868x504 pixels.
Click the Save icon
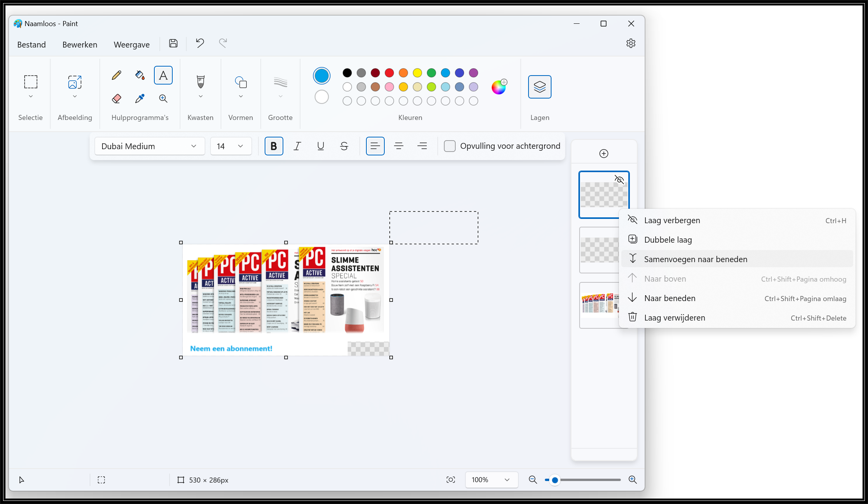173,43
